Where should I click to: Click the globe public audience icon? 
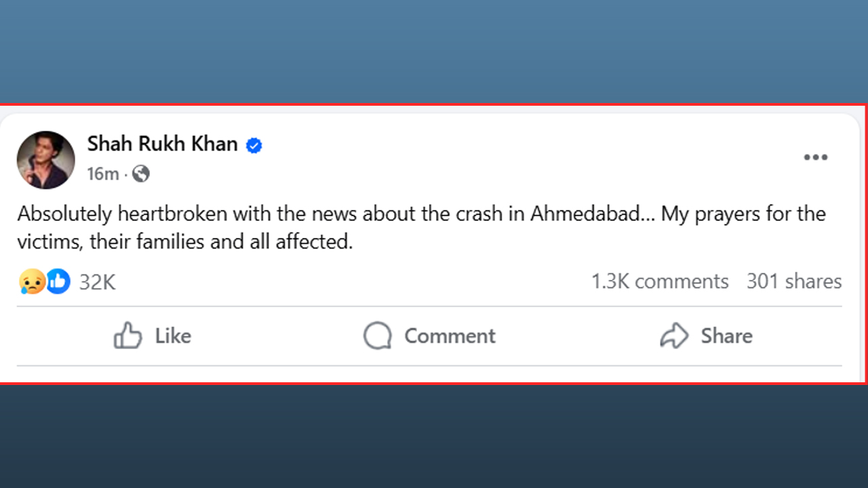(141, 174)
